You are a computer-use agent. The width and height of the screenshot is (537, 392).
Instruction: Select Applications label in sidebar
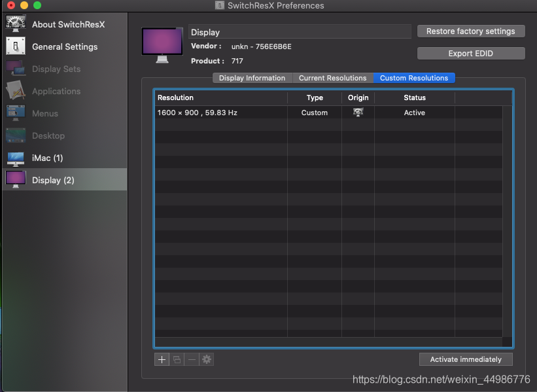tap(56, 91)
